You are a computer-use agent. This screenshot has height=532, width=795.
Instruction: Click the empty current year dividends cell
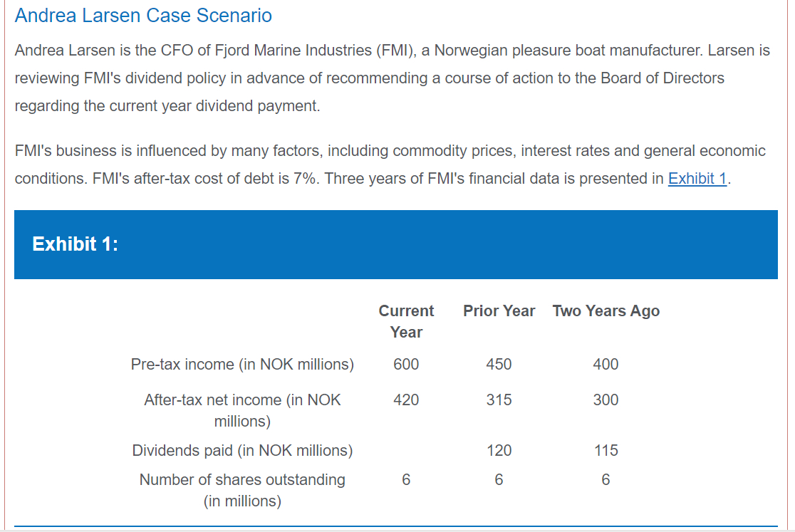(406, 450)
